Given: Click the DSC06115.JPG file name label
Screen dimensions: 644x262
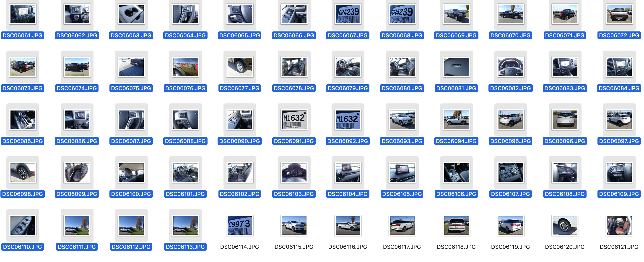Looking at the screenshot, I should pyautogui.click(x=294, y=247).
